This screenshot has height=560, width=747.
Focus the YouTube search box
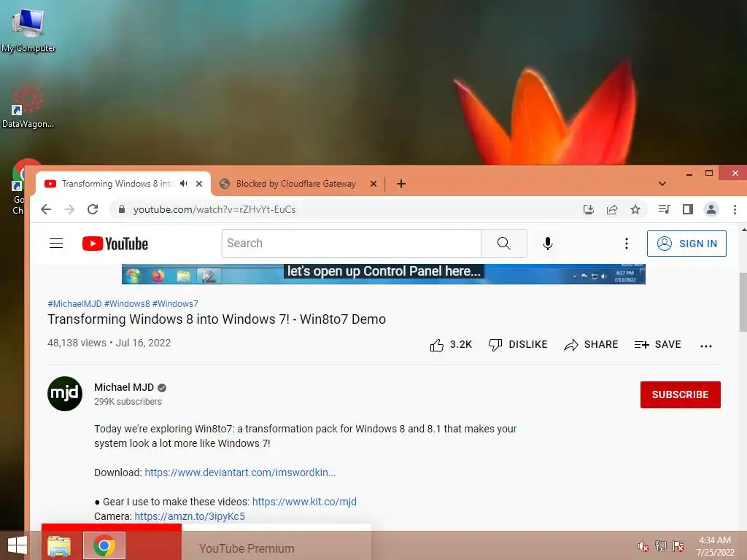click(x=352, y=244)
